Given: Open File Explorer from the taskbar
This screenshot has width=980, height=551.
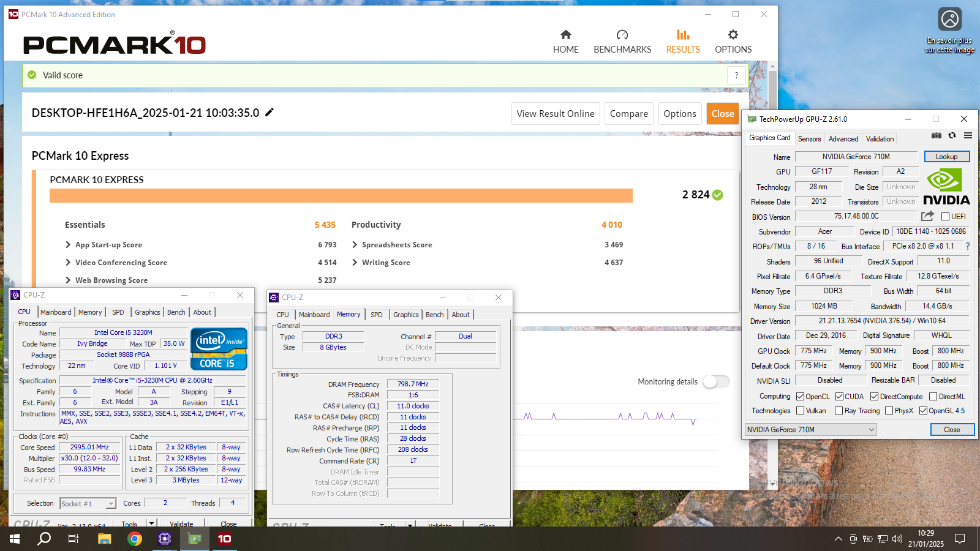Looking at the screenshot, I should click(105, 539).
